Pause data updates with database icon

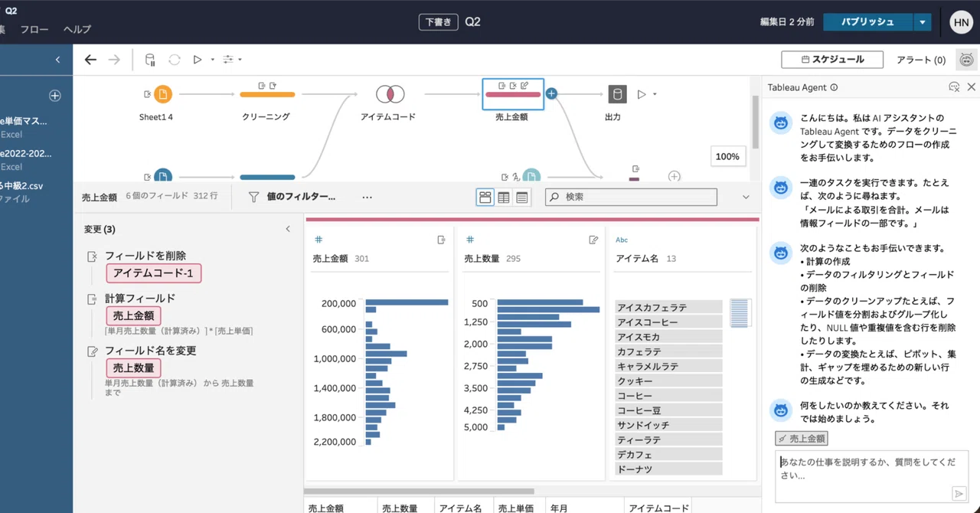point(150,60)
